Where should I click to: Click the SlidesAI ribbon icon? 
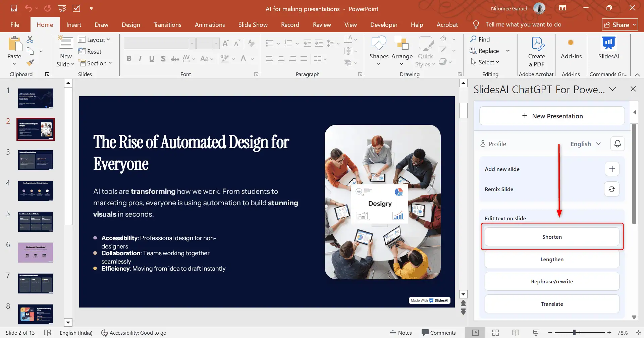click(608, 48)
